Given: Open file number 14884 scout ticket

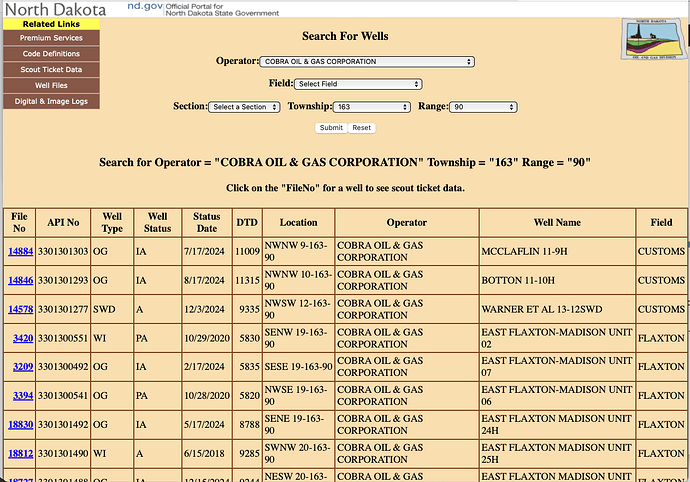Looking at the screenshot, I should 21,251.
